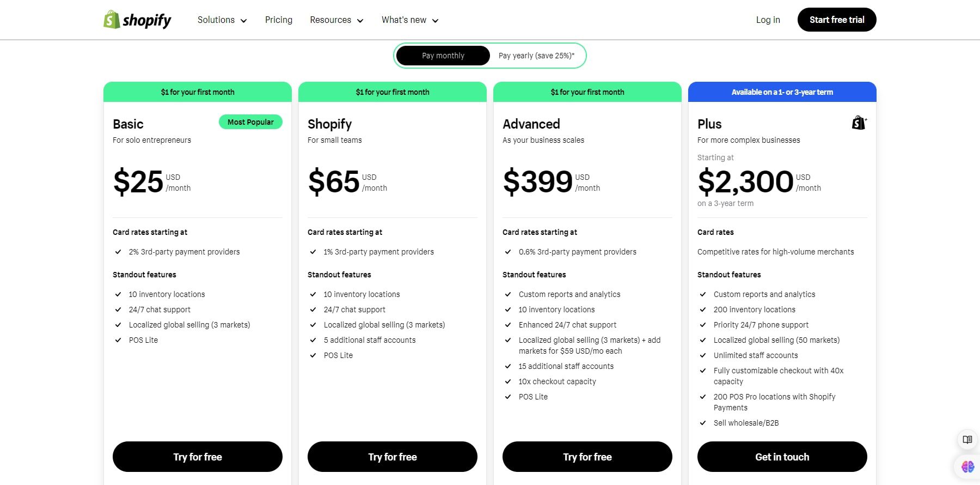Image resolution: width=980 pixels, height=485 pixels.
Task: Select the Pay monthly billing option
Action: pyautogui.click(x=443, y=55)
